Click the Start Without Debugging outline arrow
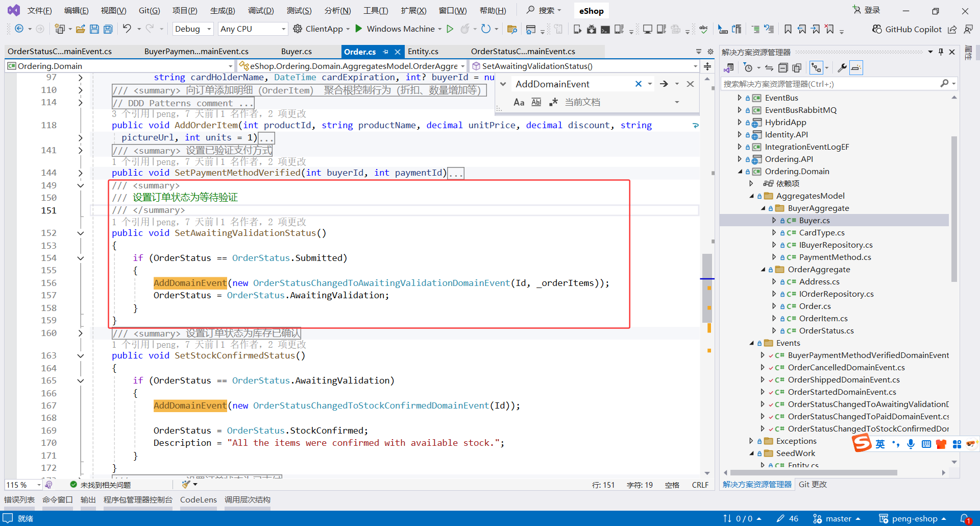Viewport: 980px width, 526px height. click(x=450, y=29)
